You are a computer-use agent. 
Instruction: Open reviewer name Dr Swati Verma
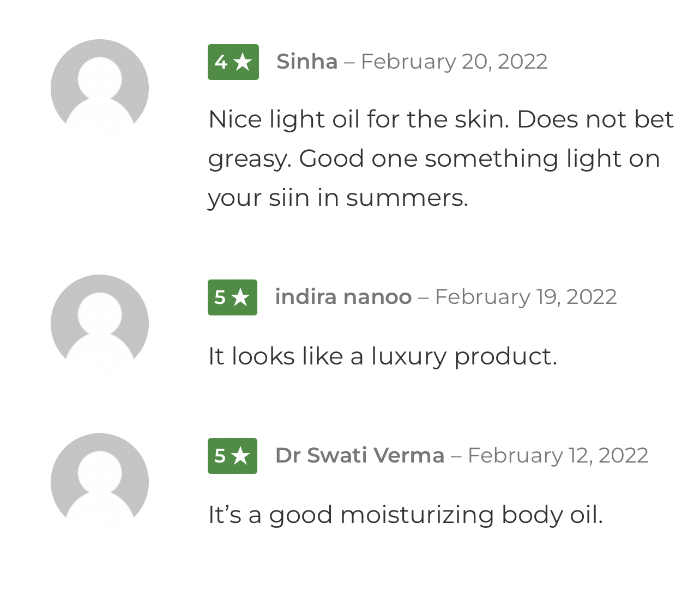pyautogui.click(x=360, y=455)
